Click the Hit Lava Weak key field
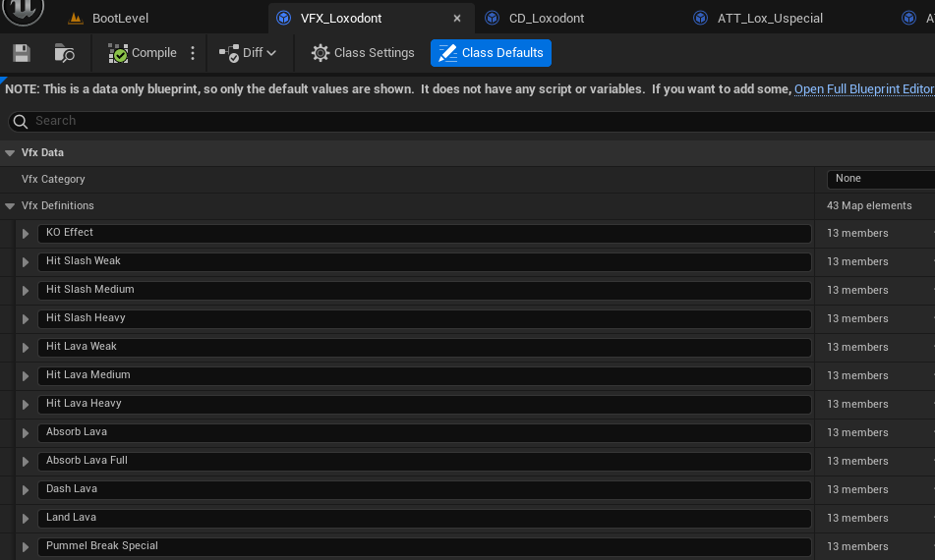Viewport: 935px width, 560px height. tap(424, 348)
